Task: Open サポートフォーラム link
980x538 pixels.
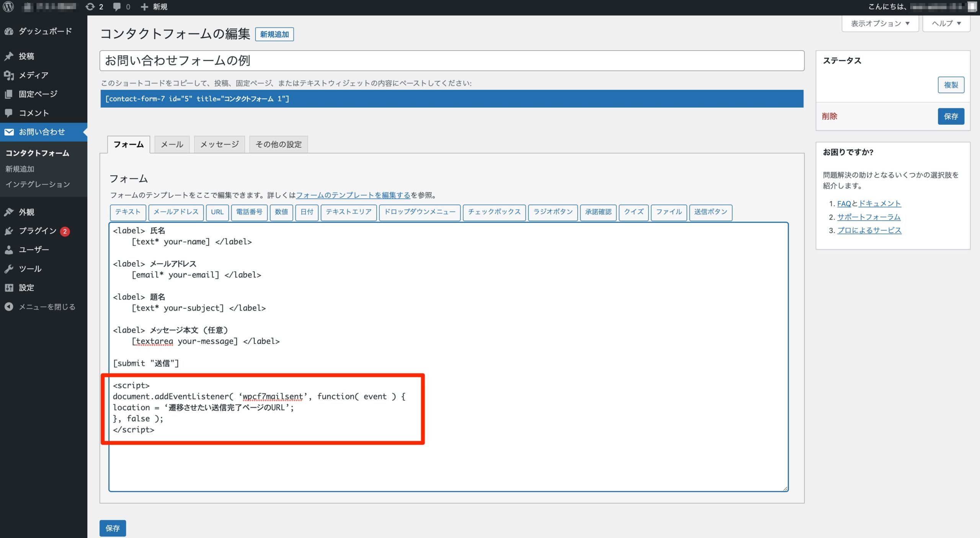Action: [868, 217]
